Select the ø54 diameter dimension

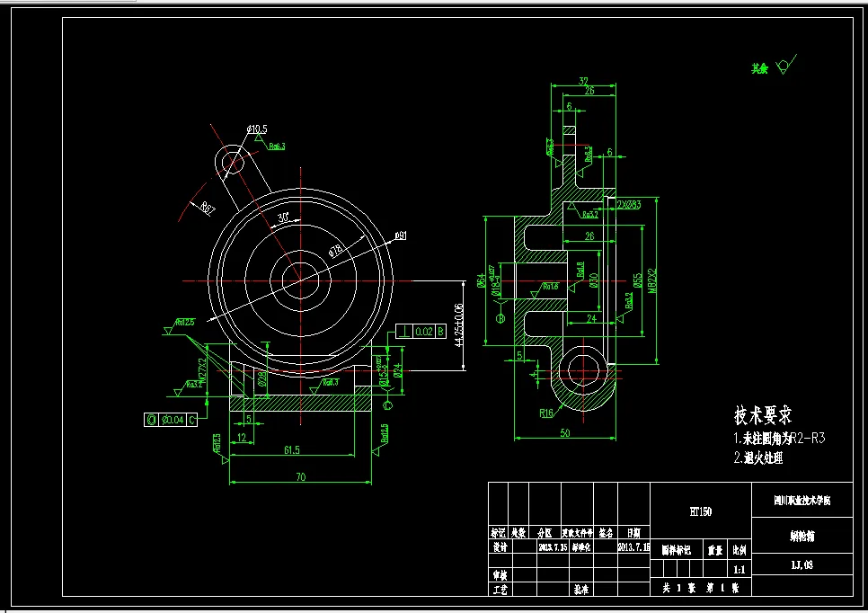(x=482, y=280)
